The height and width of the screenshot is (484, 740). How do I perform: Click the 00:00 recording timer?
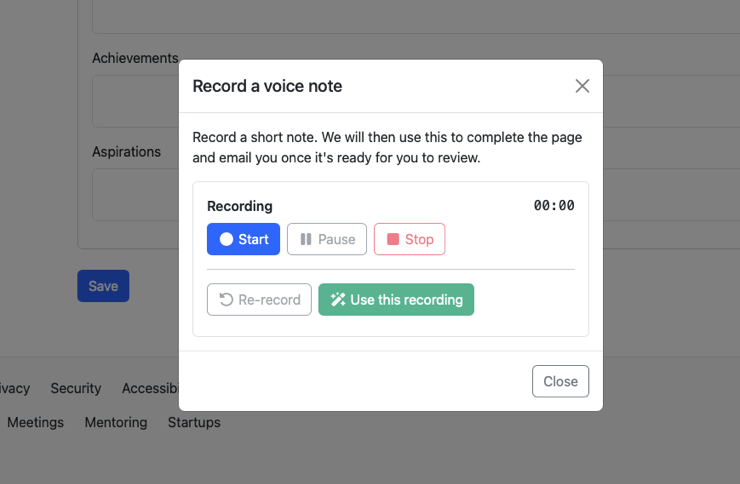(553, 206)
